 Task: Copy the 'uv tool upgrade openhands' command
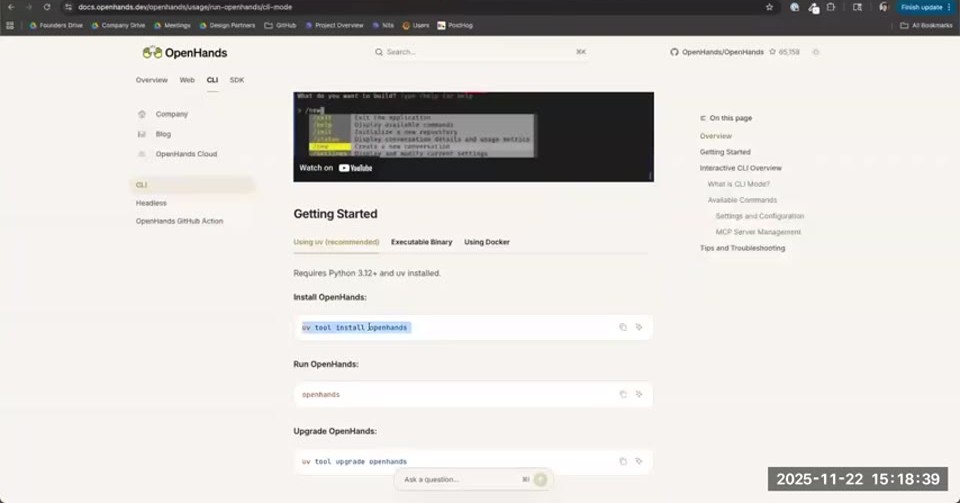pos(623,461)
